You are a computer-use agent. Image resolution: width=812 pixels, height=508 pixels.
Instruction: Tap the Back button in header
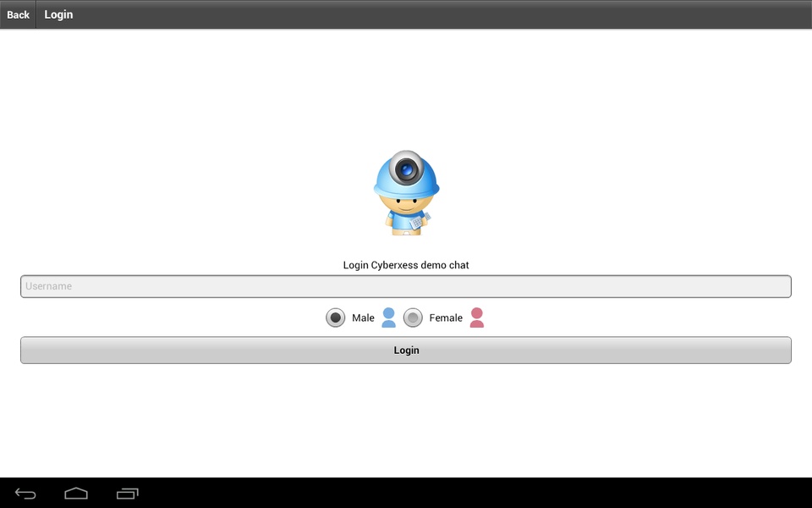[18, 14]
